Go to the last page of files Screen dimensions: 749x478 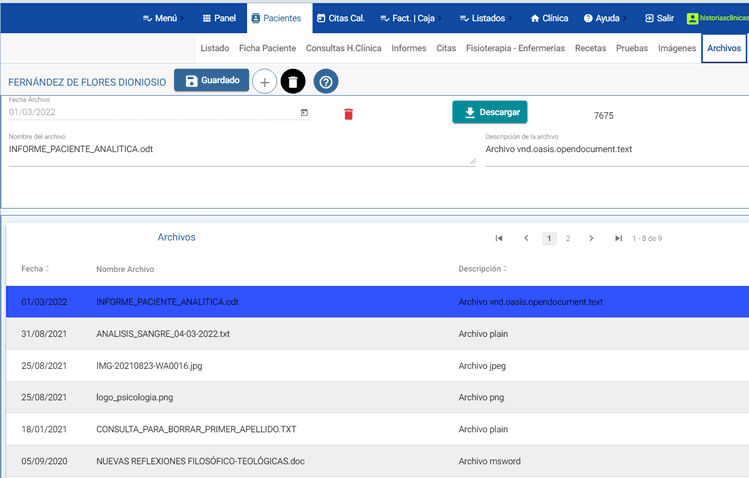tap(619, 238)
